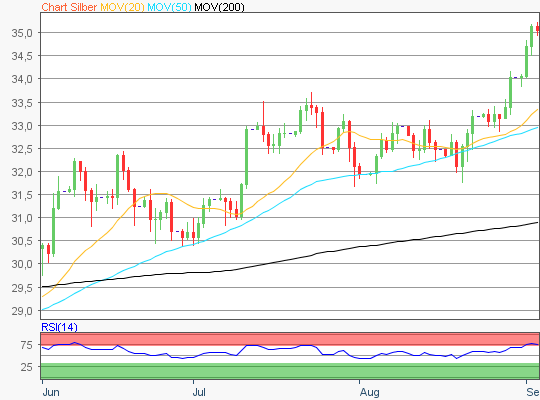Click the Aug month label on time axis
The height and width of the screenshot is (400, 540).
coord(370,392)
